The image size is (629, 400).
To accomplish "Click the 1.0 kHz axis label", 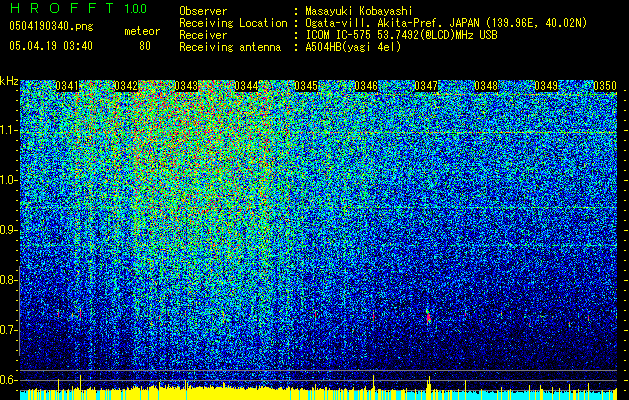I will click(x=9, y=180).
